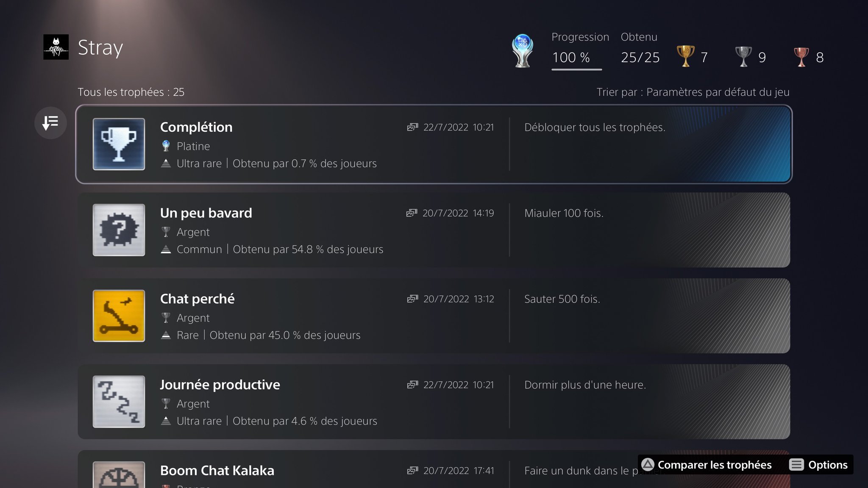Expand Trier par sort setting
This screenshot has height=488, width=868.
(x=693, y=92)
